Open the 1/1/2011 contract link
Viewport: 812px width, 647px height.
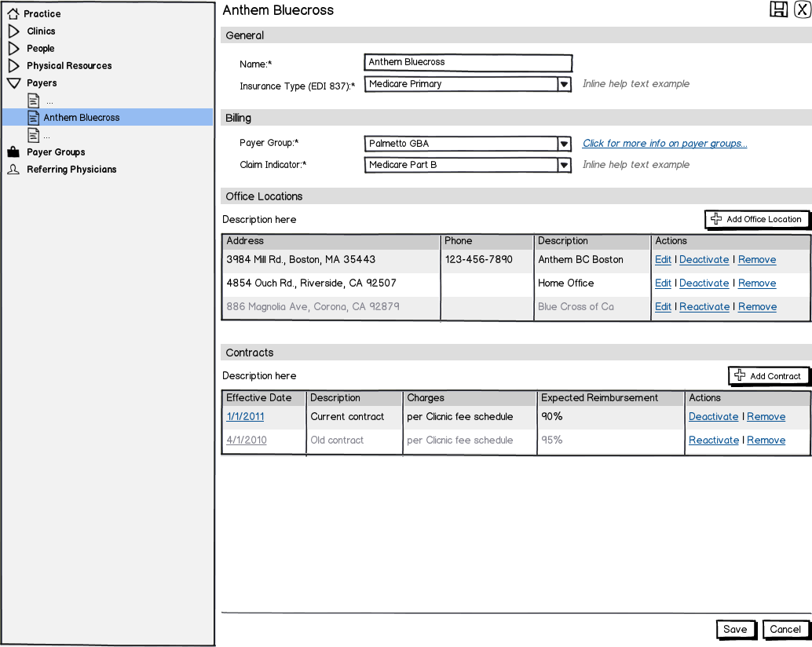click(245, 416)
